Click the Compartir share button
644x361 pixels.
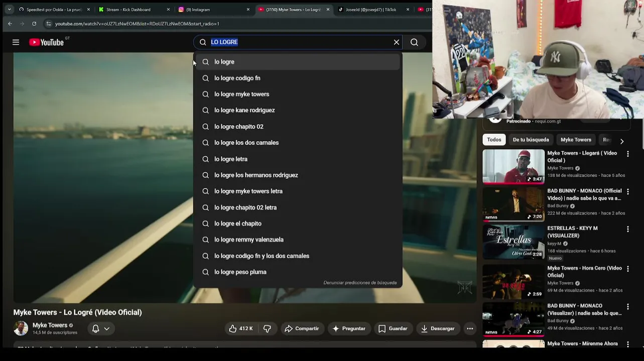[x=302, y=328]
